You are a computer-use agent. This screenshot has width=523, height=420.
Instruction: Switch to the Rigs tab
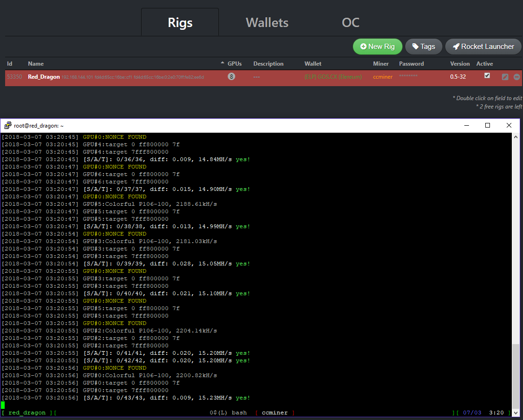[x=180, y=22]
